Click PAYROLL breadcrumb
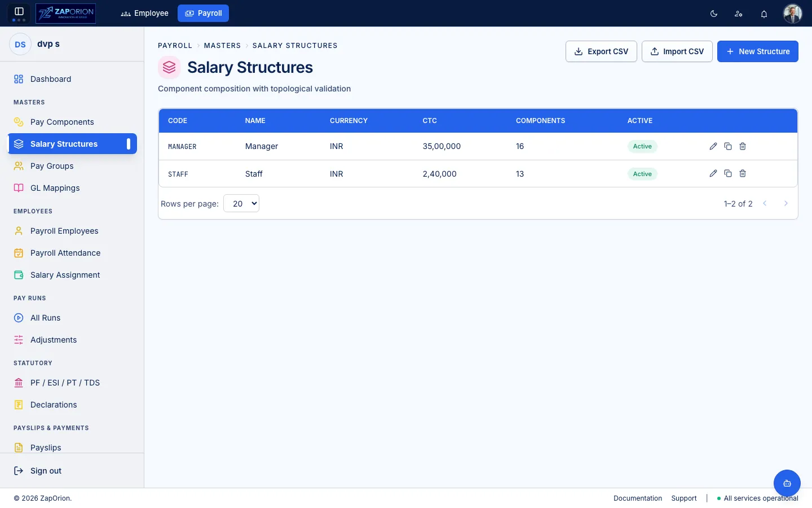The height and width of the screenshot is (508, 812). pyautogui.click(x=175, y=46)
